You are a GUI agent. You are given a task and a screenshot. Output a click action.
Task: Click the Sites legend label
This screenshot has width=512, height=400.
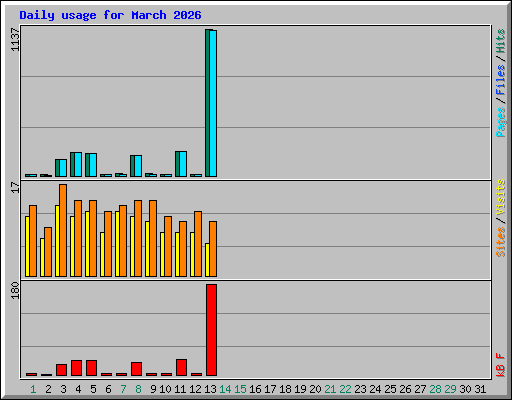click(500, 242)
